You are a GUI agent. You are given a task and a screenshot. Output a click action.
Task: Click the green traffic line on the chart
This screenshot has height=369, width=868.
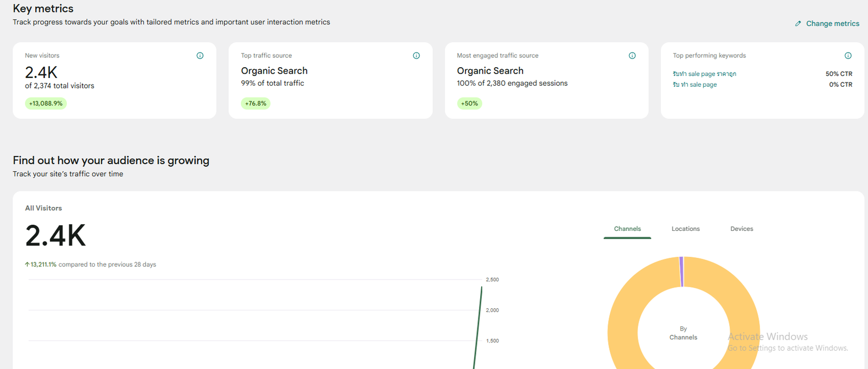click(x=478, y=328)
